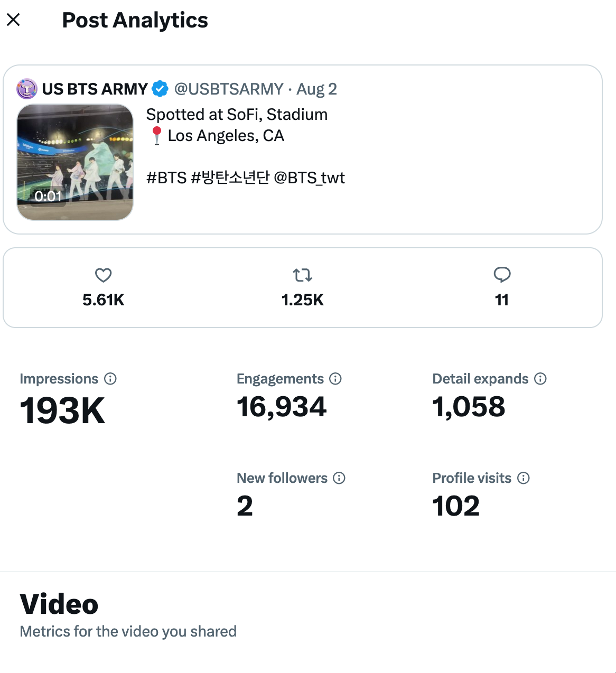Image resolution: width=616 pixels, height=673 pixels.
Task: Click the reply speech bubble icon
Action: (x=502, y=275)
